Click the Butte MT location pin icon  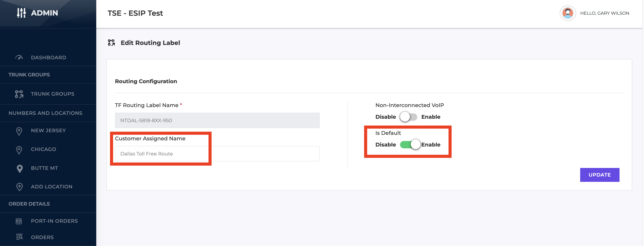(x=20, y=168)
